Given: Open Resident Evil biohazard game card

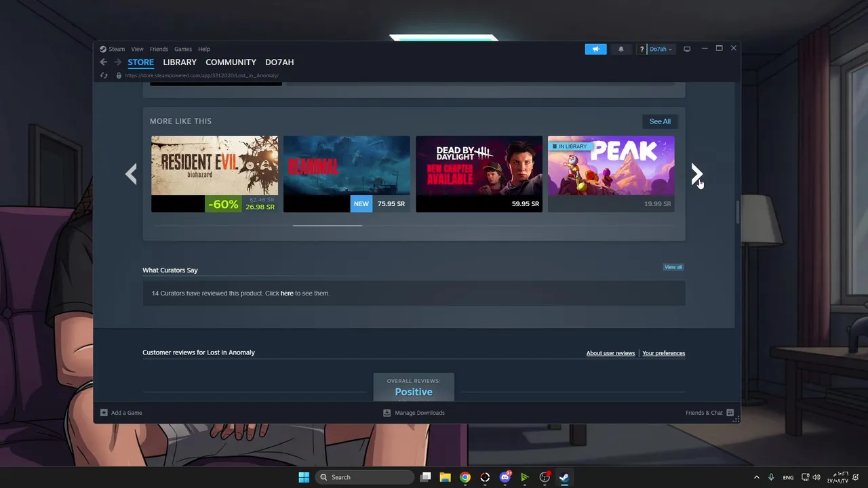Looking at the screenshot, I should pyautogui.click(x=214, y=174).
